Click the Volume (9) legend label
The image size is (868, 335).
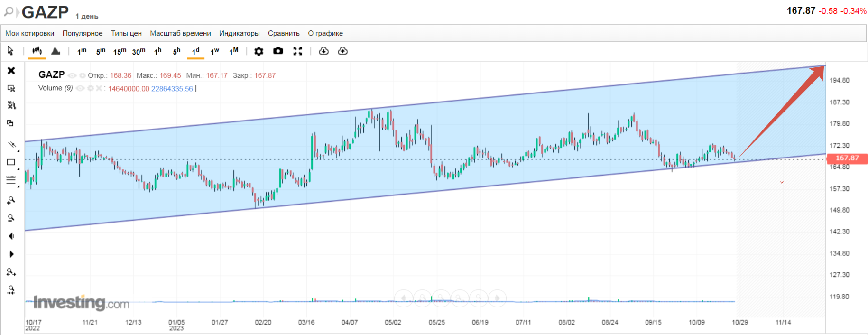pyautogui.click(x=55, y=88)
